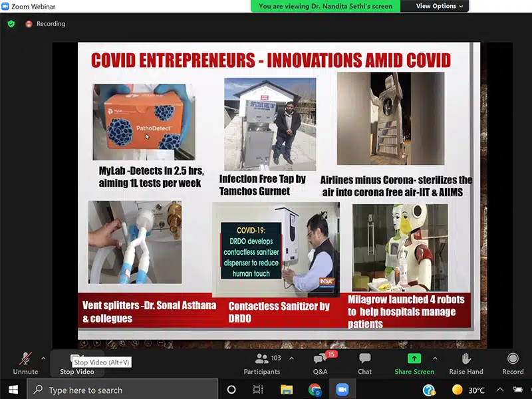This screenshot has height=399, width=532.
Task: Click the Windows Start button
Action: (x=13, y=390)
